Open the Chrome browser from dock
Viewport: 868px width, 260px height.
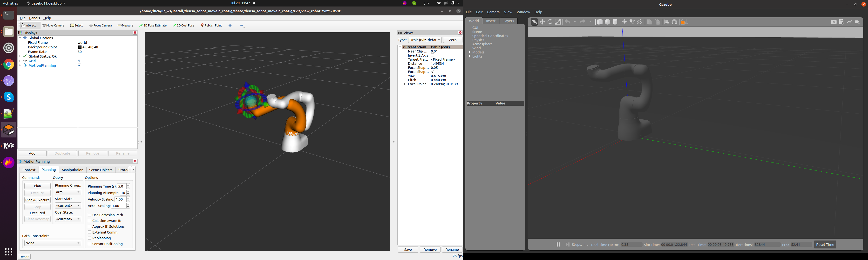coord(9,65)
